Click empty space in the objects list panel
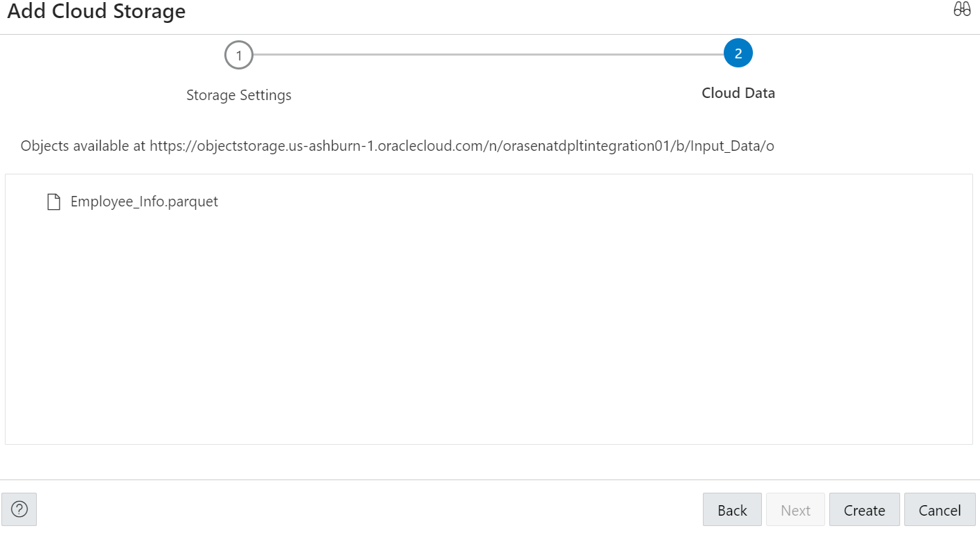Image resolution: width=980 pixels, height=533 pixels. (x=486, y=327)
